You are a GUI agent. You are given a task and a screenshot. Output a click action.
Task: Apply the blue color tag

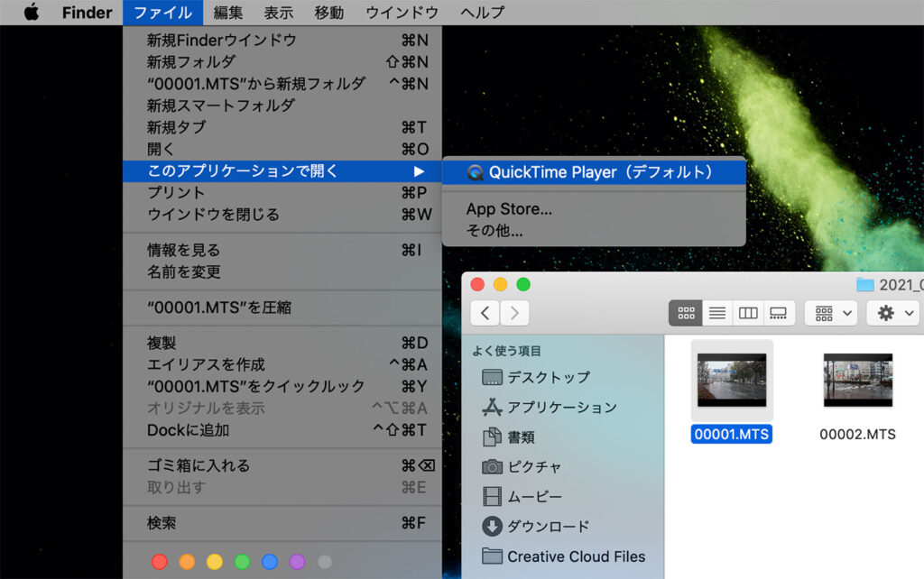269,562
